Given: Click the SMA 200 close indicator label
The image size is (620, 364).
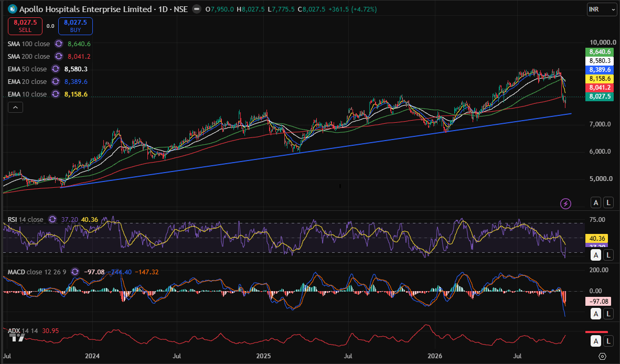Looking at the screenshot, I should tap(29, 57).
